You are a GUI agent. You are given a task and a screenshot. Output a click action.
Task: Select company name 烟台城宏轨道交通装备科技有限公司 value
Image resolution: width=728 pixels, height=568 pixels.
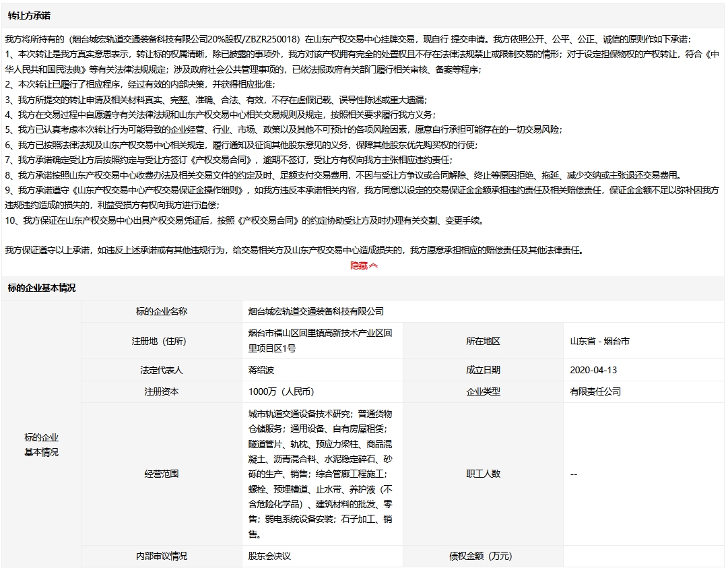click(316, 311)
